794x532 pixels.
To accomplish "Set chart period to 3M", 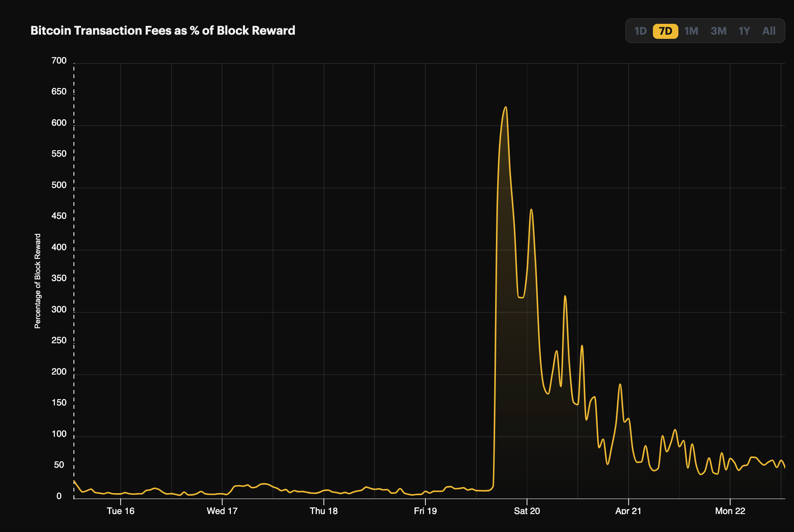I will (x=718, y=31).
